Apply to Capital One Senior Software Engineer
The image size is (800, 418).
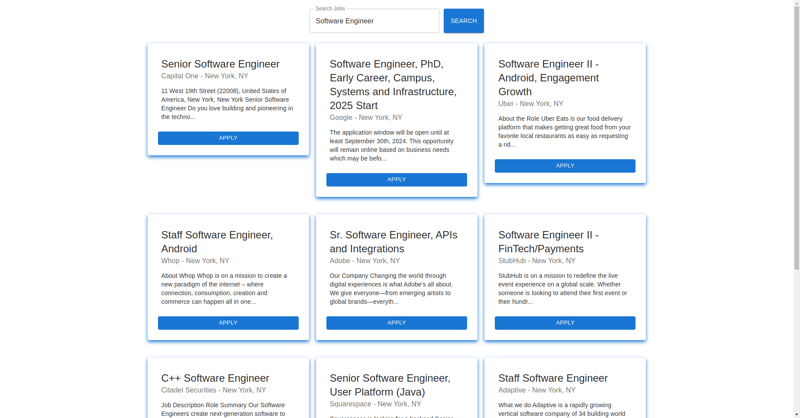point(228,138)
